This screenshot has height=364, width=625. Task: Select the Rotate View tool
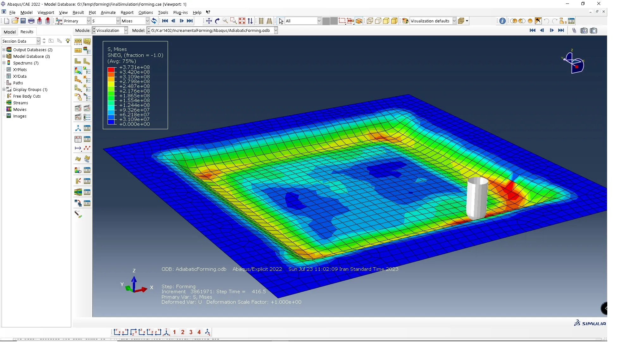click(x=217, y=21)
